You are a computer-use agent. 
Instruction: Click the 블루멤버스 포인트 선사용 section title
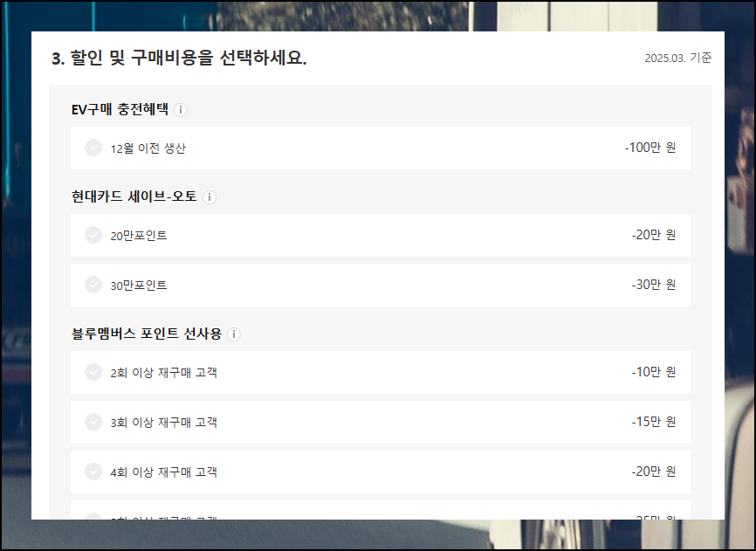(x=147, y=334)
